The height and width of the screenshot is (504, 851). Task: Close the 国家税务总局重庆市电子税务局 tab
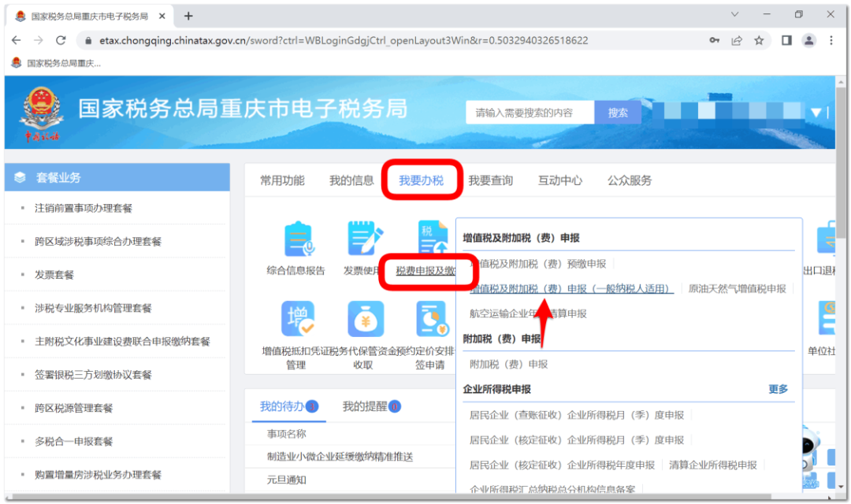[x=162, y=17]
